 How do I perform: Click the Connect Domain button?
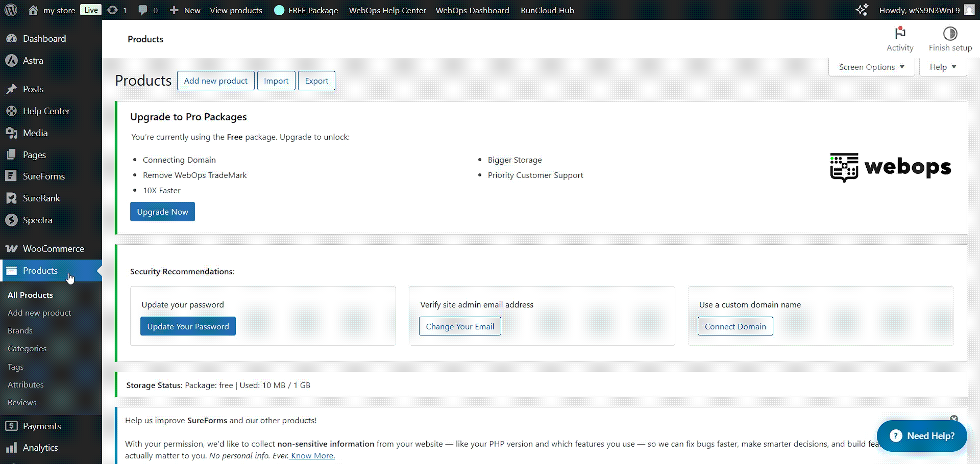click(x=735, y=327)
